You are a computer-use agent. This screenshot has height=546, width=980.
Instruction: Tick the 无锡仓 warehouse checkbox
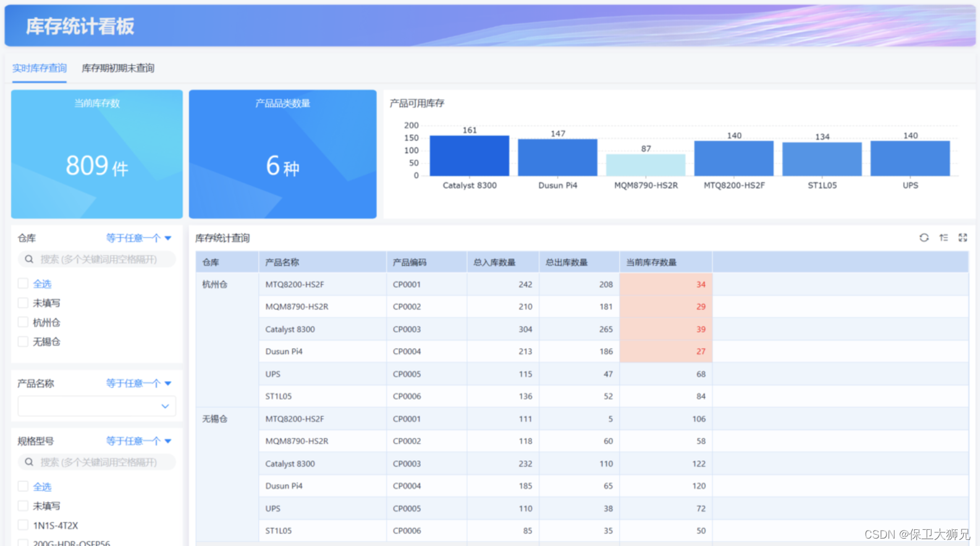click(x=23, y=342)
